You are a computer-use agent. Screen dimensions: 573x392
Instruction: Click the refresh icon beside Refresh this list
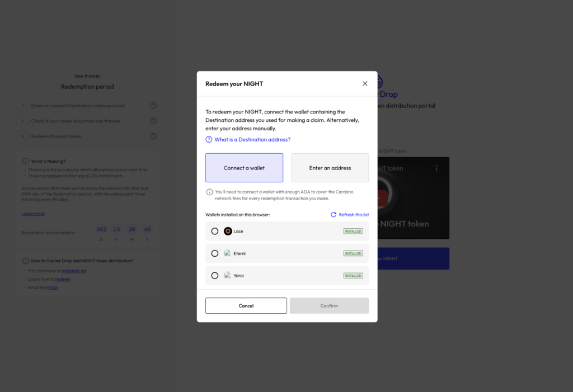click(x=334, y=215)
